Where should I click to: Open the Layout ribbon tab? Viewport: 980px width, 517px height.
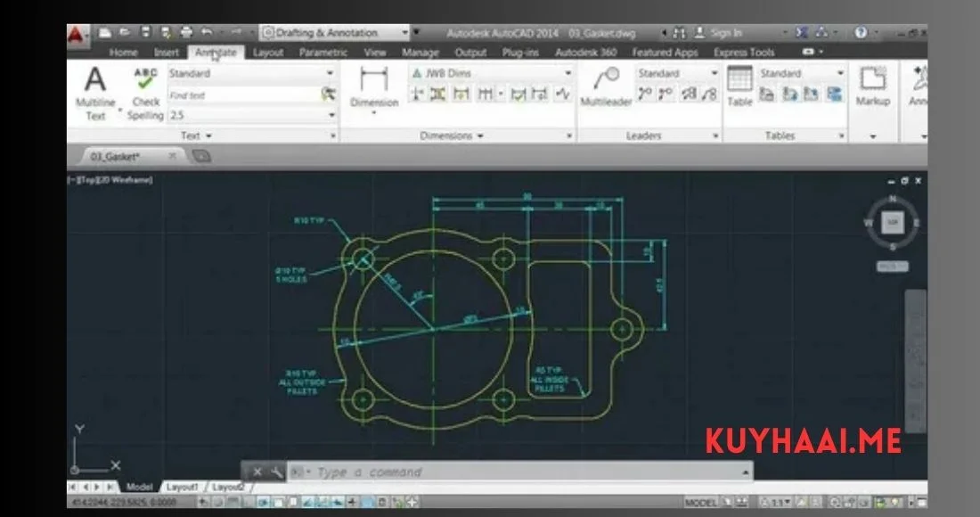click(x=268, y=53)
